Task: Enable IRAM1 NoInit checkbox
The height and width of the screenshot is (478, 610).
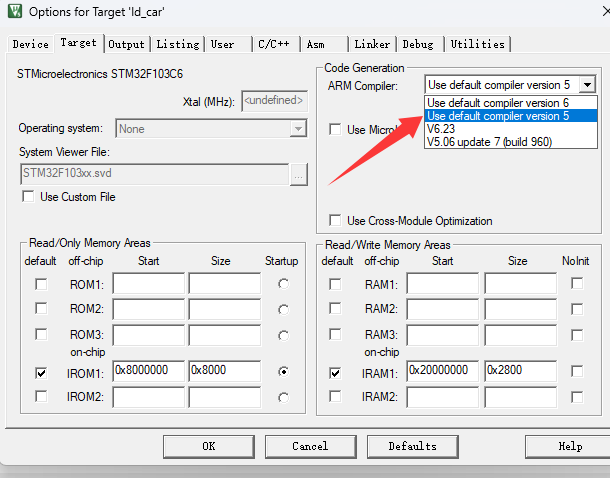Action: [x=577, y=371]
